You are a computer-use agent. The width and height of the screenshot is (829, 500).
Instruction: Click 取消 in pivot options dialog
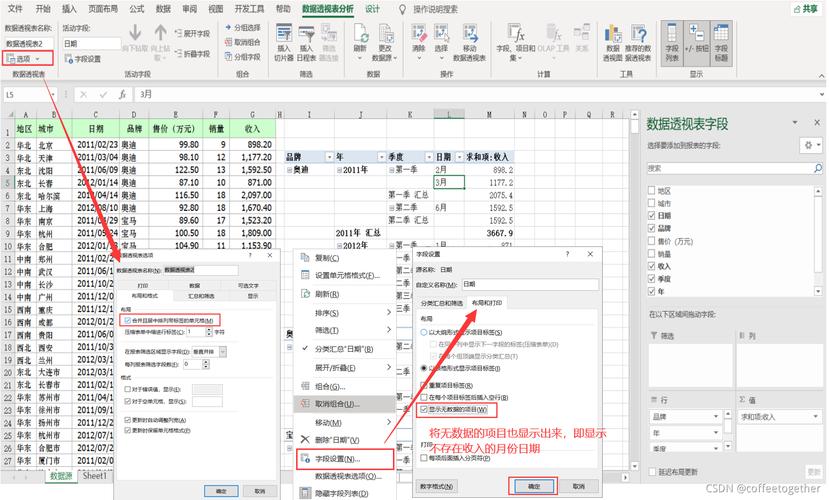[x=260, y=491]
